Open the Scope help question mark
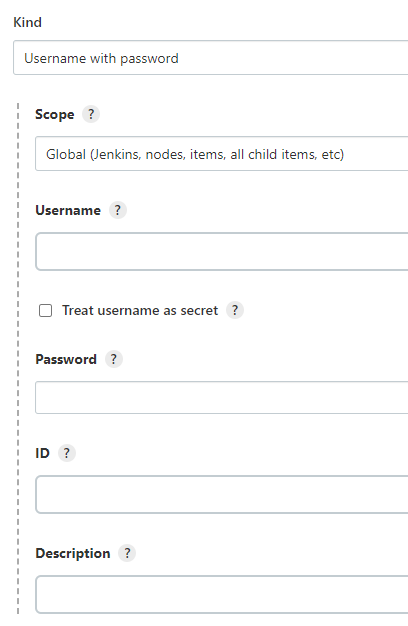The height and width of the screenshot is (626, 408). coord(91,114)
